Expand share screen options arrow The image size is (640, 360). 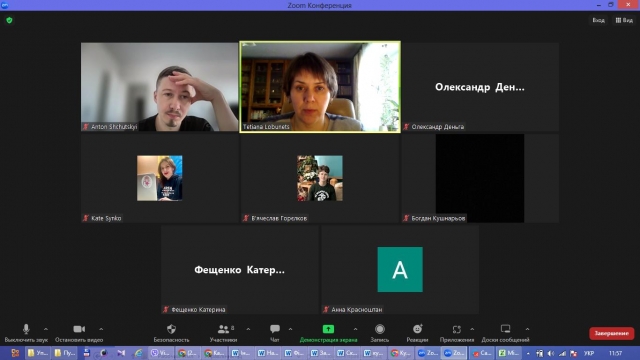coord(355,329)
